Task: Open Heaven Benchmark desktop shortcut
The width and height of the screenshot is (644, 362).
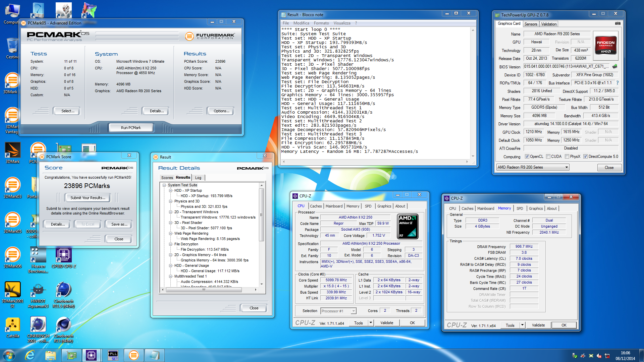Action: pyautogui.click(x=38, y=260)
